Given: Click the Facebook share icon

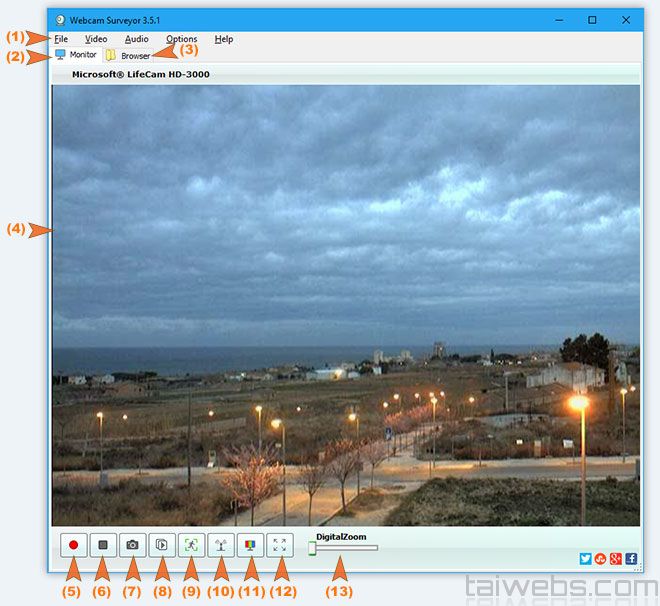Looking at the screenshot, I should tap(631, 559).
